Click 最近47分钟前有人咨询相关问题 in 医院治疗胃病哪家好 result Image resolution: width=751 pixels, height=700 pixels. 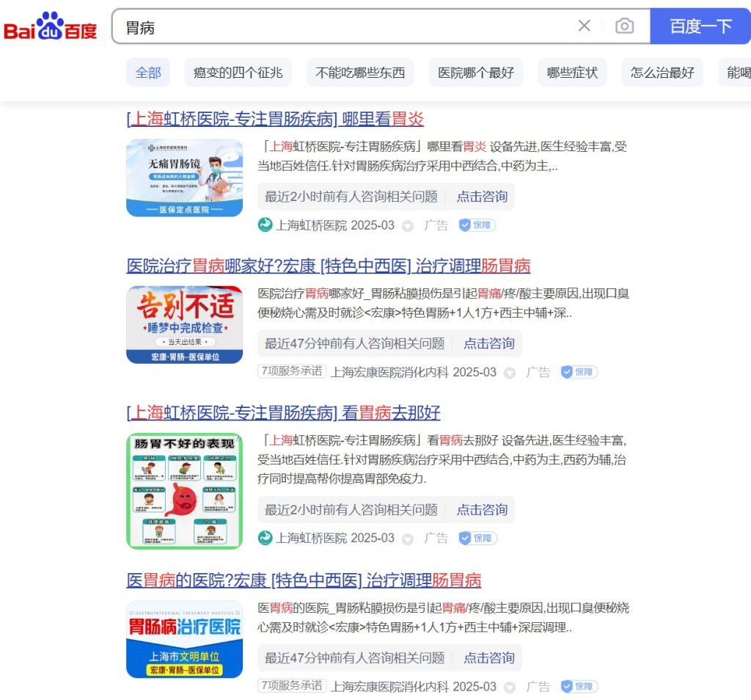[355, 343]
